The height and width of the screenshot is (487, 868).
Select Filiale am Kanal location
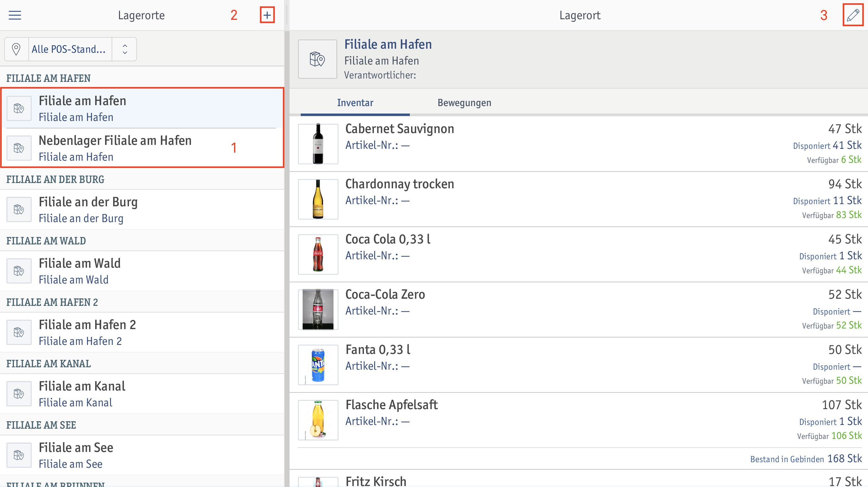pos(142,394)
